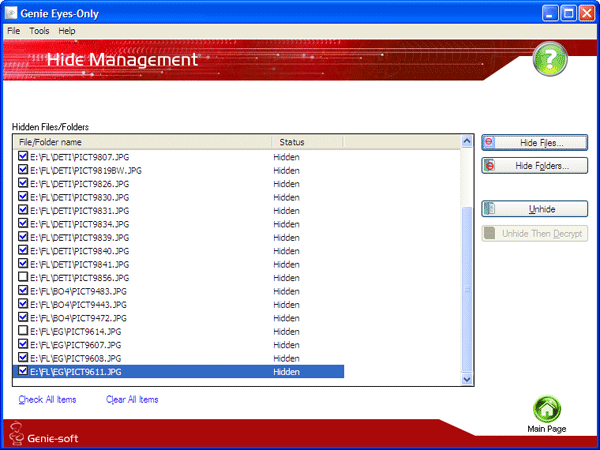Click the Genie-soft logo
600x450 pixels.
tap(43, 434)
